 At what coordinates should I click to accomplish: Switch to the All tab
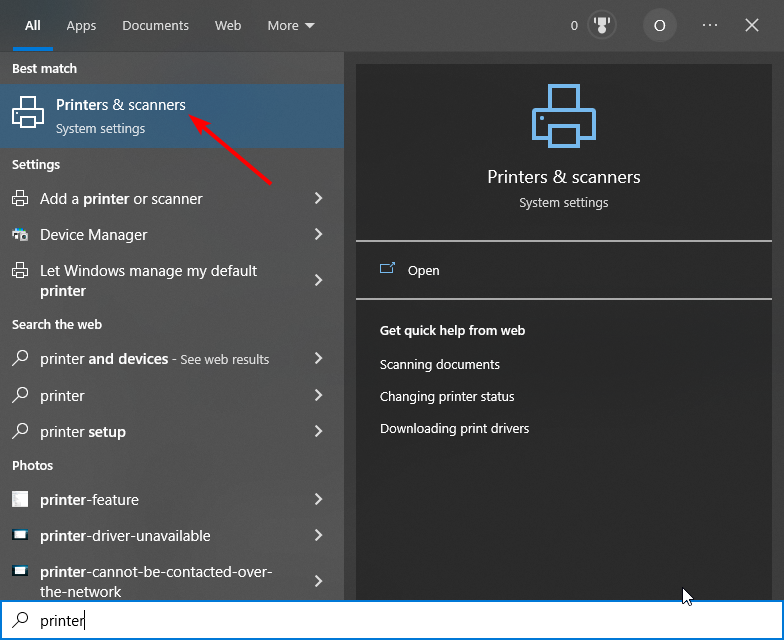32,26
